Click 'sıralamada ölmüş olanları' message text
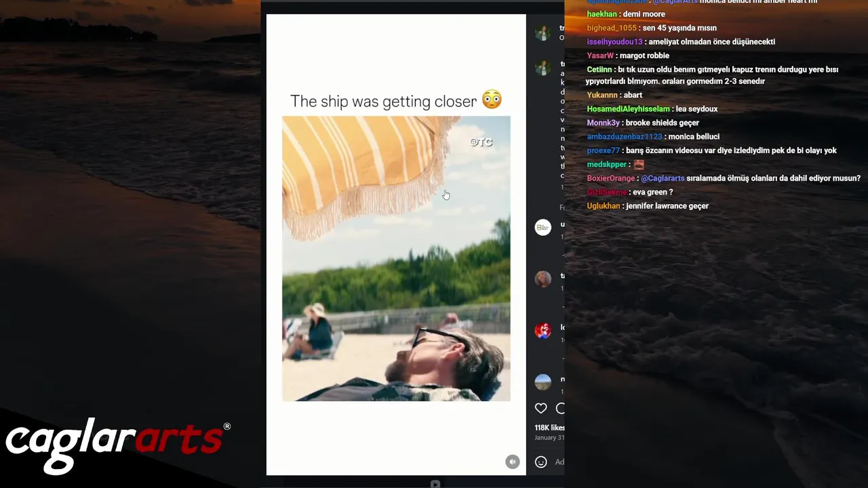The image size is (868, 488). (x=773, y=178)
